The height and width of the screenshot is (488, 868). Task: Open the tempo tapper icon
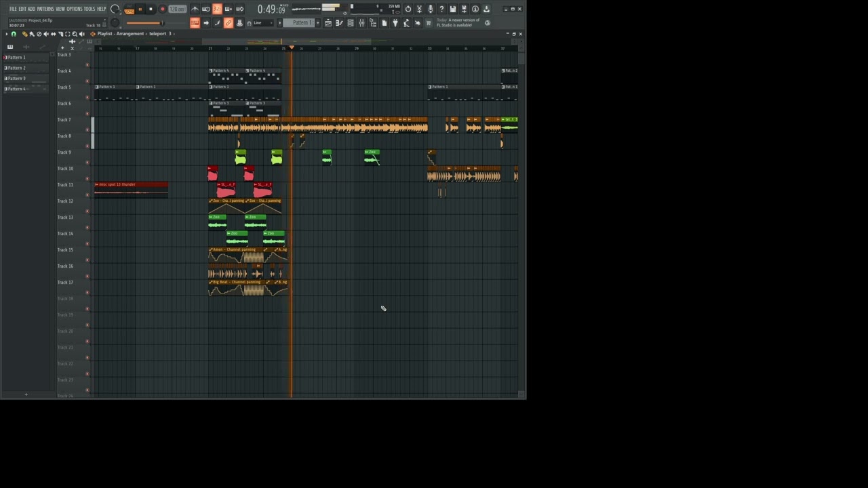406,23
